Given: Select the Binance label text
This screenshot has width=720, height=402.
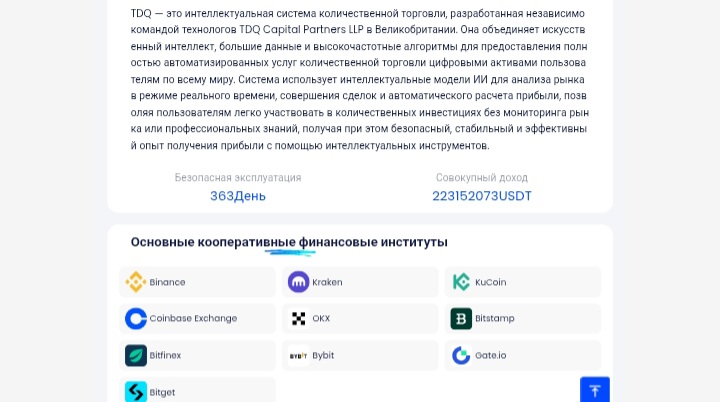Looking at the screenshot, I should pyautogui.click(x=167, y=282).
